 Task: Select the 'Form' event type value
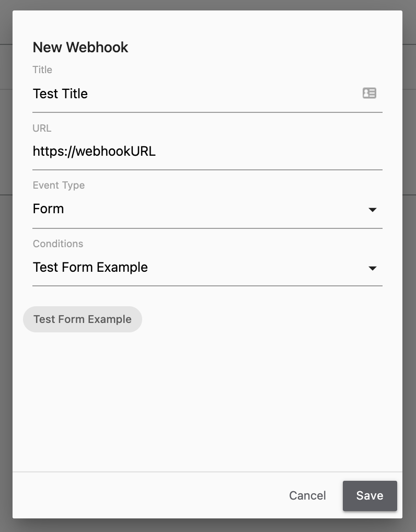(x=48, y=209)
